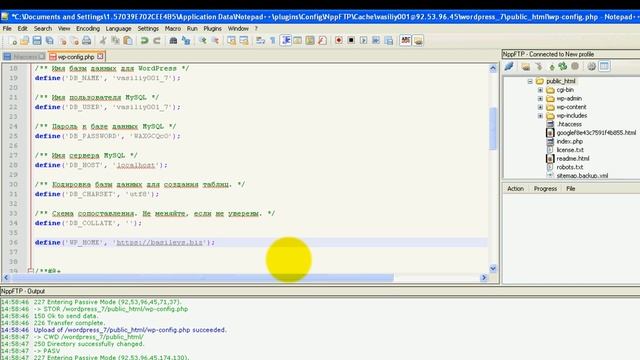Click editor scroll up arrow
This screenshot has height=360, width=640.
[493, 69]
